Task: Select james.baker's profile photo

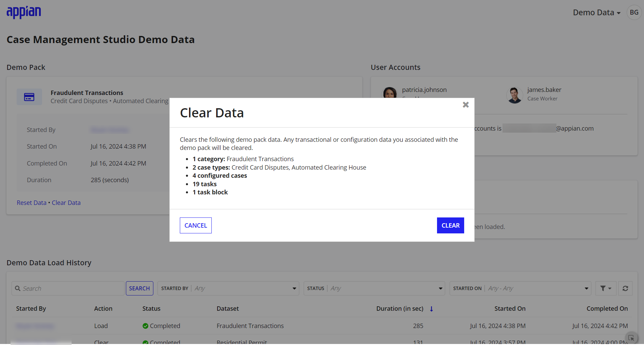Action: (x=515, y=95)
